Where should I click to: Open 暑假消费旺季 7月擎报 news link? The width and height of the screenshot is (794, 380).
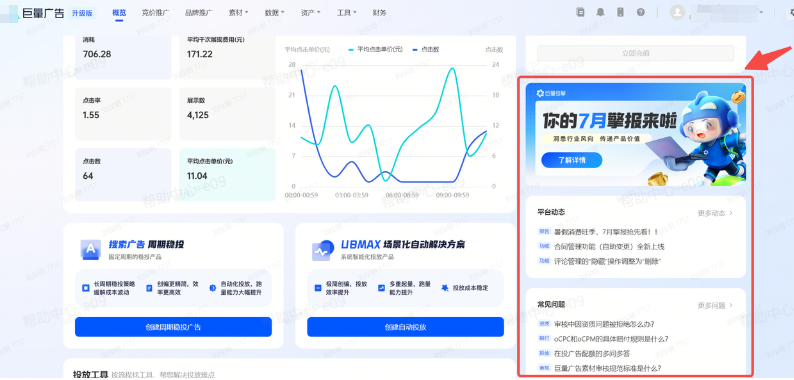click(x=605, y=232)
